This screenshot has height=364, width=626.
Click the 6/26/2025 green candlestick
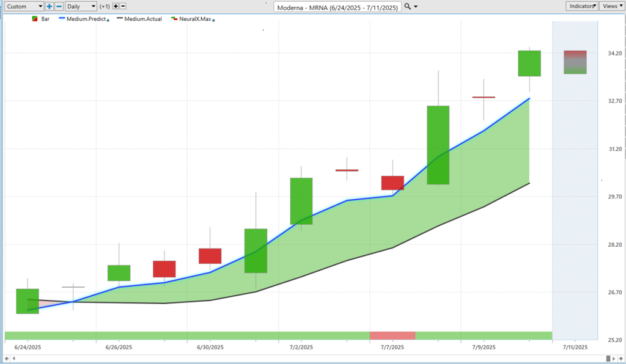coord(119,273)
